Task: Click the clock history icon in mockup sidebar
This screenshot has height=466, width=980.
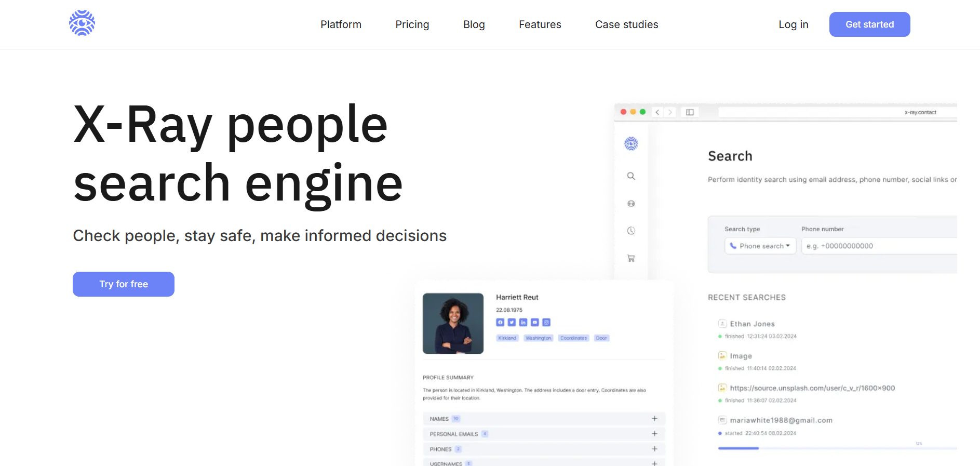Action: click(x=631, y=231)
